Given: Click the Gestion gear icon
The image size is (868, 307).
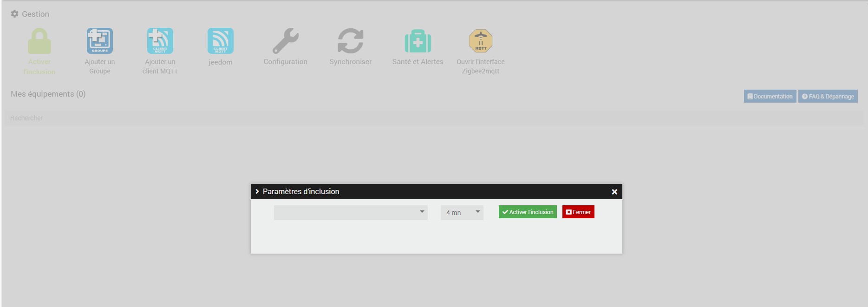Looking at the screenshot, I should 15,14.
